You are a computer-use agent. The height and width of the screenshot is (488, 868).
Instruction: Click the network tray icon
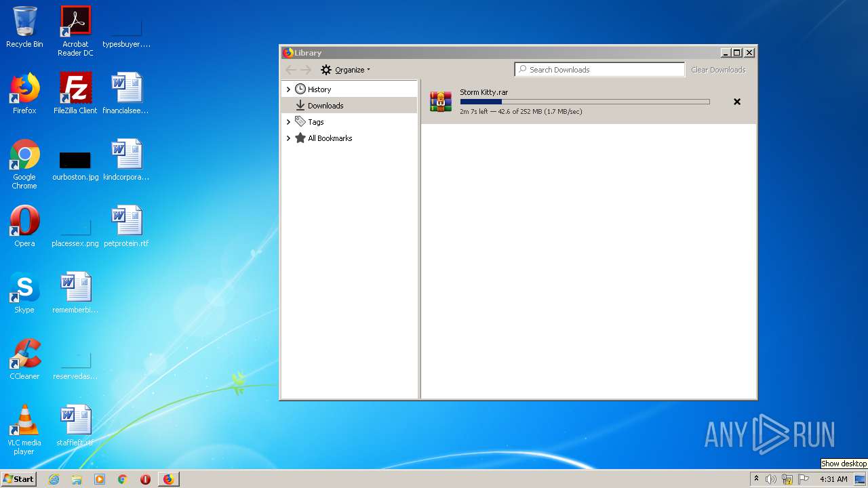(x=787, y=479)
